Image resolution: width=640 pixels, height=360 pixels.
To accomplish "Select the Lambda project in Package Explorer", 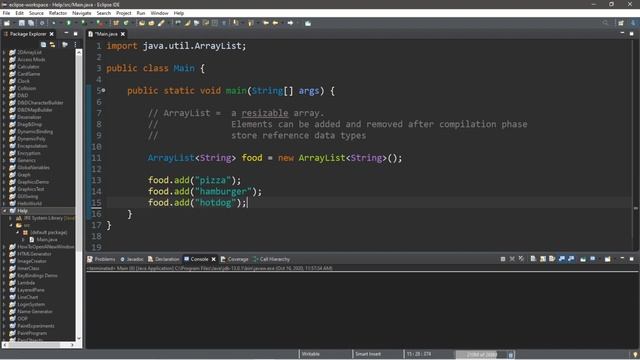I will (x=26, y=283).
